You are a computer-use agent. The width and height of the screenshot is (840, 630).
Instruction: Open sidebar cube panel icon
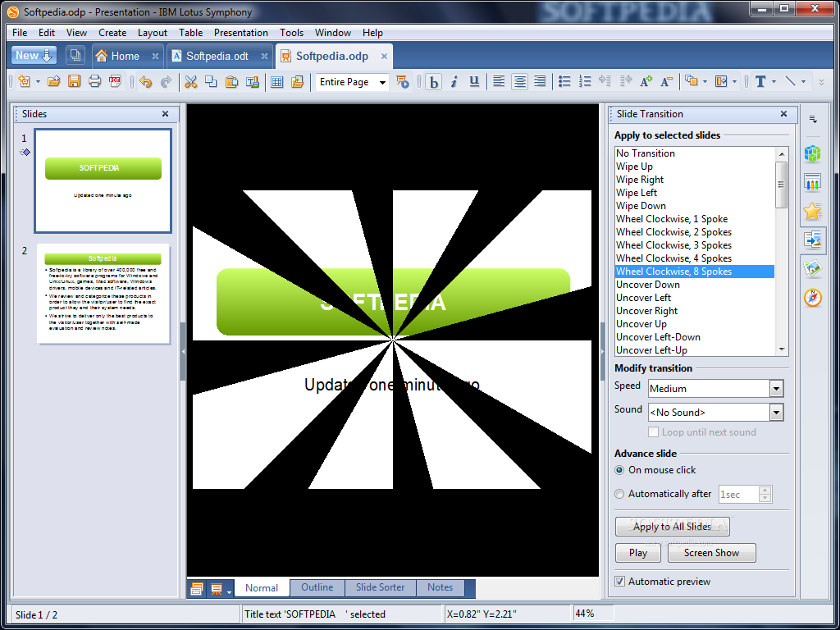(x=813, y=153)
